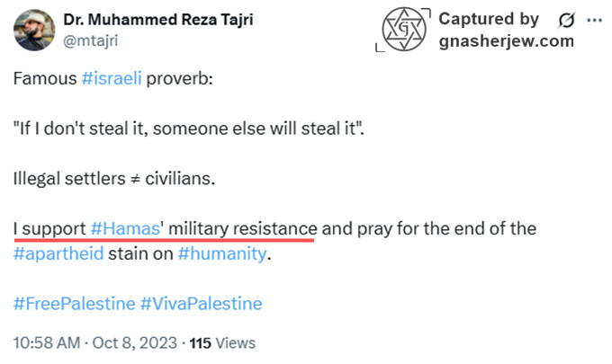The height and width of the screenshot is (364, 612).
Task: Open the #FreePalestine hashtag
Action: pyautogui.click(x=73, y=303)
